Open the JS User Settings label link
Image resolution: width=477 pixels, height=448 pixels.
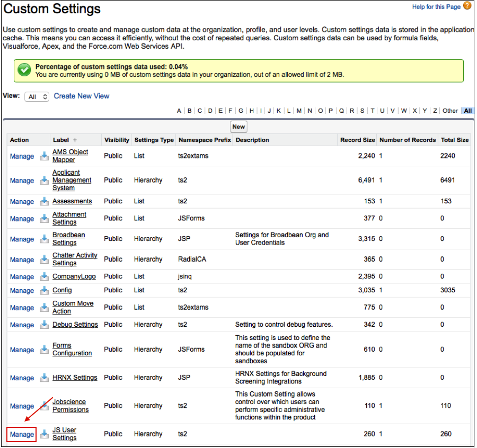[65, 434]
